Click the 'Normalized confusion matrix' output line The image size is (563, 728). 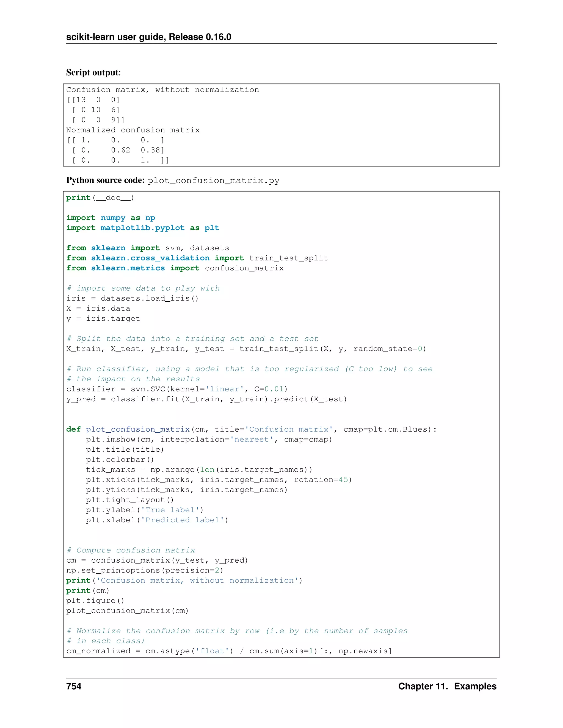click(x=133, y=130)
